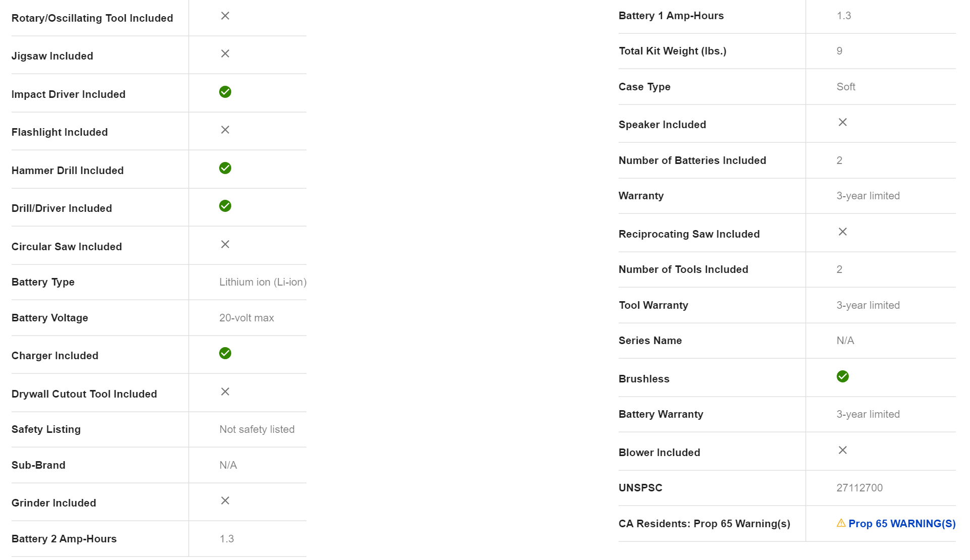This screenshot has height=560, width=970.
Task: Open the Prop 65 WARNING(S) link
Action: [x=902, y=524]
